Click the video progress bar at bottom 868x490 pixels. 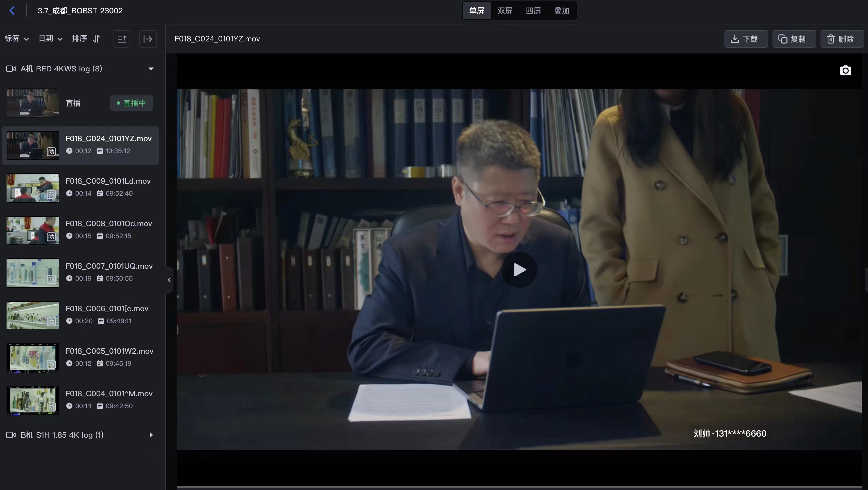(519, 487)
